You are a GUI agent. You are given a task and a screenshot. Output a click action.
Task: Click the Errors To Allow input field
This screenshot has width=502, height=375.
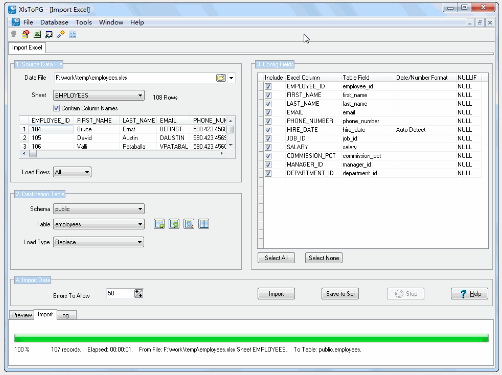120,294
